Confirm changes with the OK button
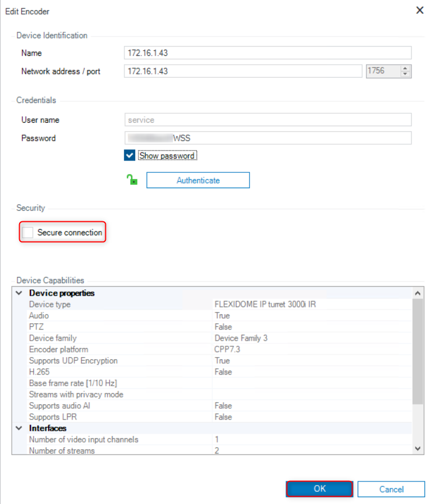 (320, 489)
